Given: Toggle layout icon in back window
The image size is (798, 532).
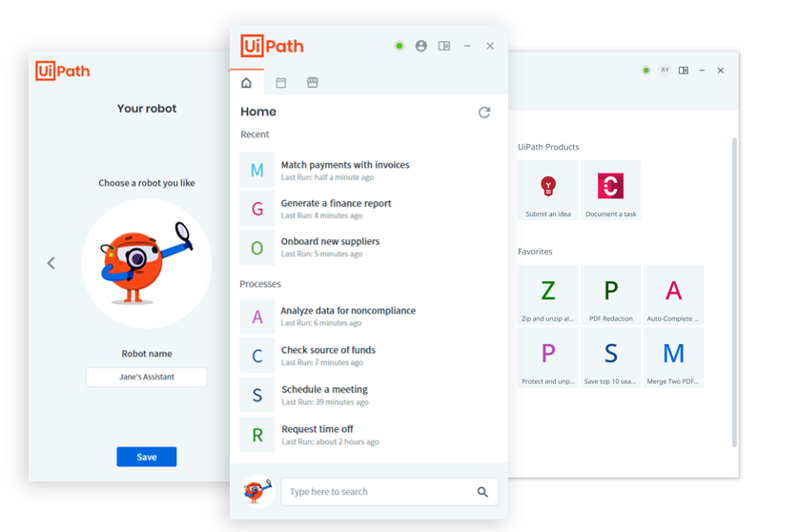Looking at the screenshot, I should 684,71.
